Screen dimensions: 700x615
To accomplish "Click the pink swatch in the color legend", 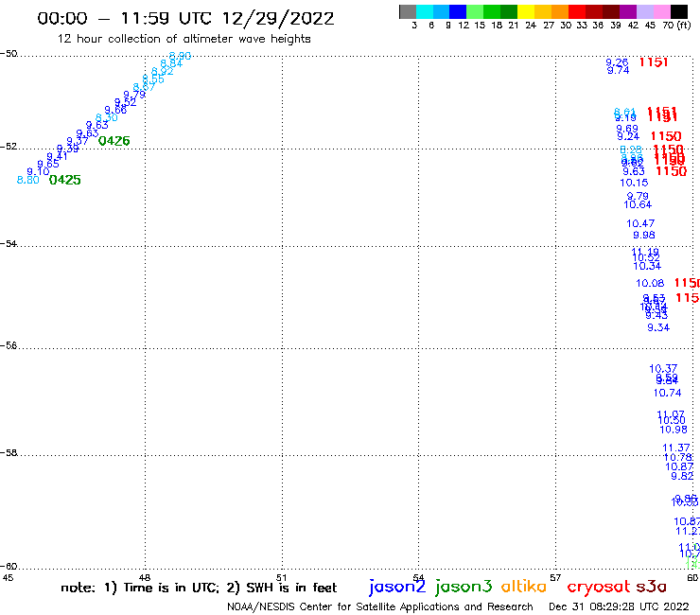I will [x=661, y=11].
